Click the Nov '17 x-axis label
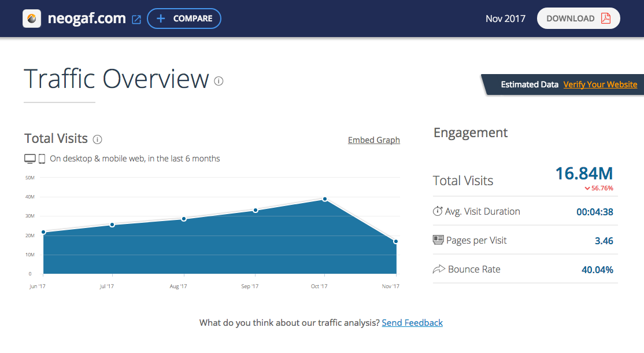This screenshot has width=644, height=353. point(391,286)
